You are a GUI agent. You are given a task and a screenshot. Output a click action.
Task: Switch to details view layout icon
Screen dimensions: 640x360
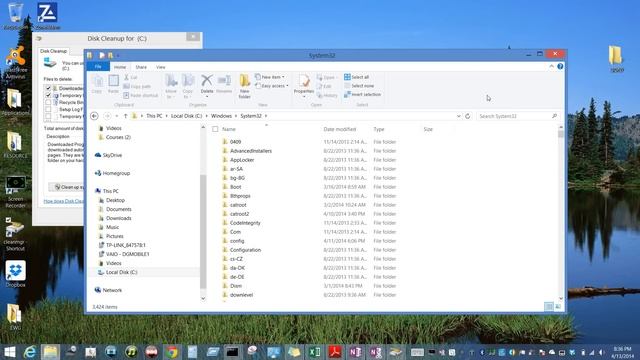tap(549, 307)
